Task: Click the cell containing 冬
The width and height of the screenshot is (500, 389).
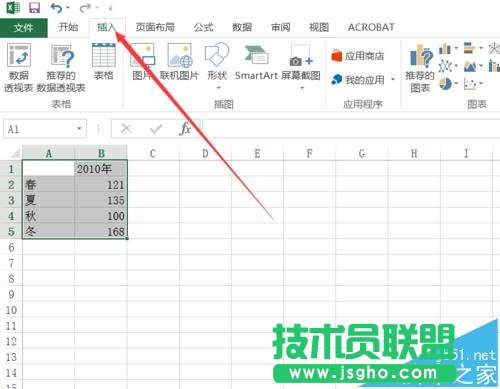Action: tap(49, 231)
